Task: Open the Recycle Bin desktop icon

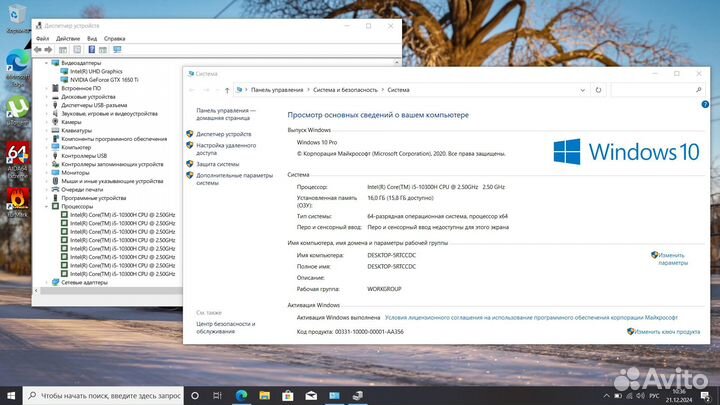Action: pyautogui.click(x=17, y=18)
